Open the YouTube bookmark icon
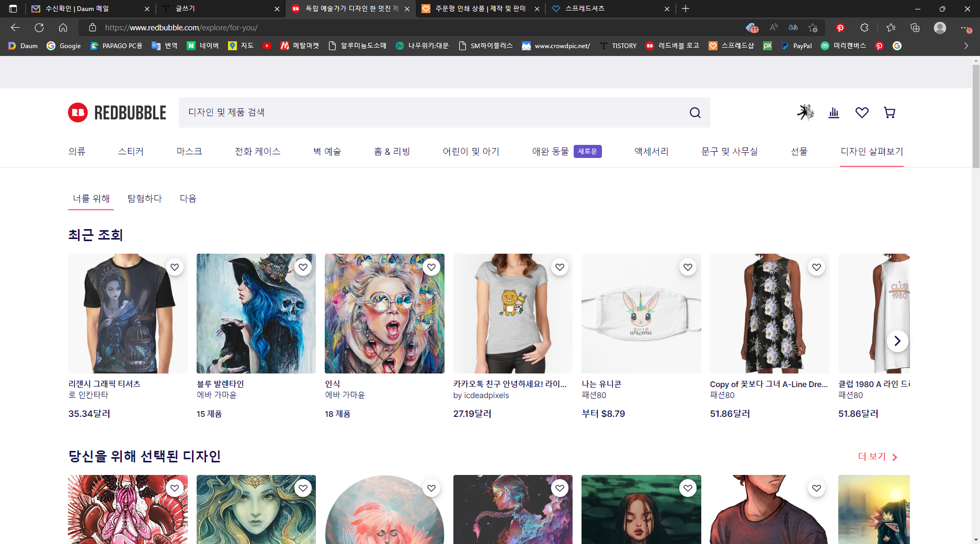This screenshot has height=544, width=980. (x=267, y=46)
